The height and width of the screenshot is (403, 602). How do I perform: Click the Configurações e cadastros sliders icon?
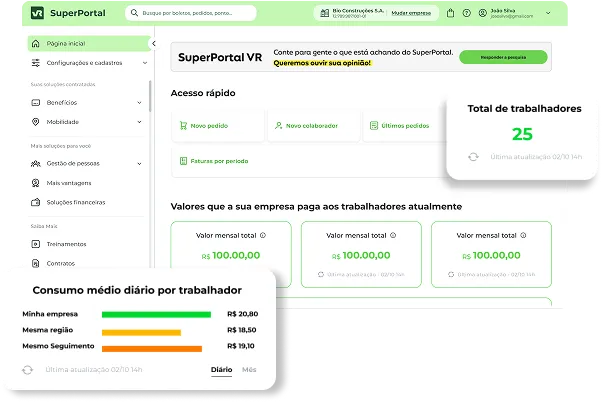(x=36, y=63)
